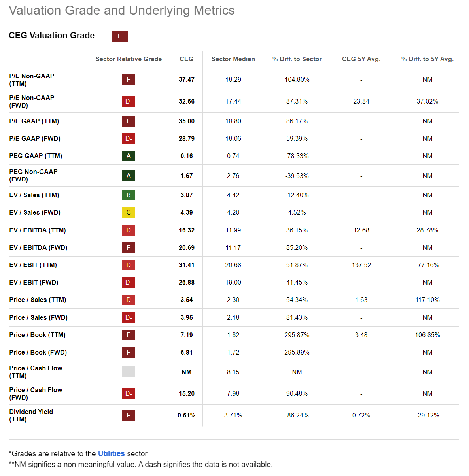Click the Sector Median column header

click(x=233, y=59)
